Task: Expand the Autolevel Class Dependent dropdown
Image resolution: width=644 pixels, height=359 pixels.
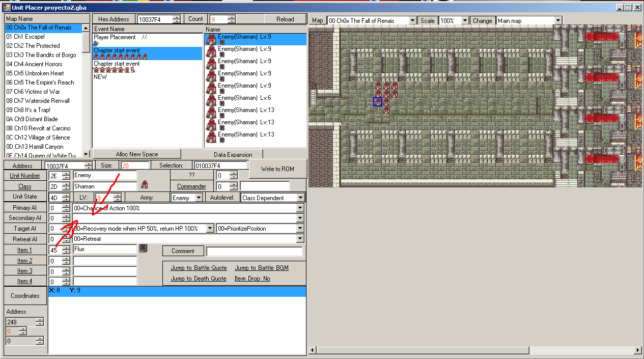Action: 300,198
